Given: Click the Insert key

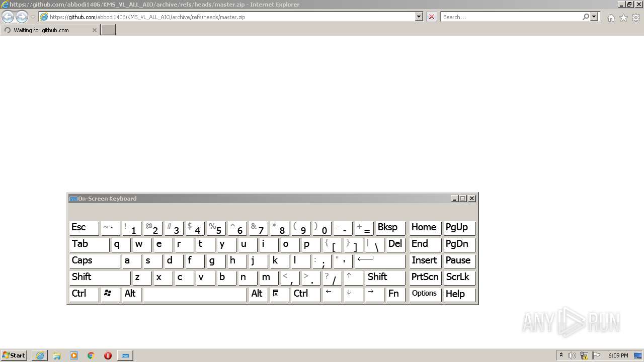Looking at the screenshot, I should [x=425, y=261].
